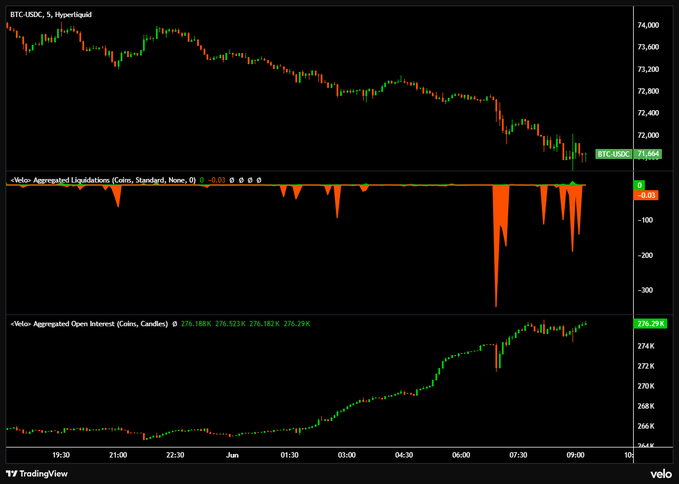The width and height of the screenshot is (679, 484).
Task: Click the 07:30 time axis label
Action: (518, 455)
